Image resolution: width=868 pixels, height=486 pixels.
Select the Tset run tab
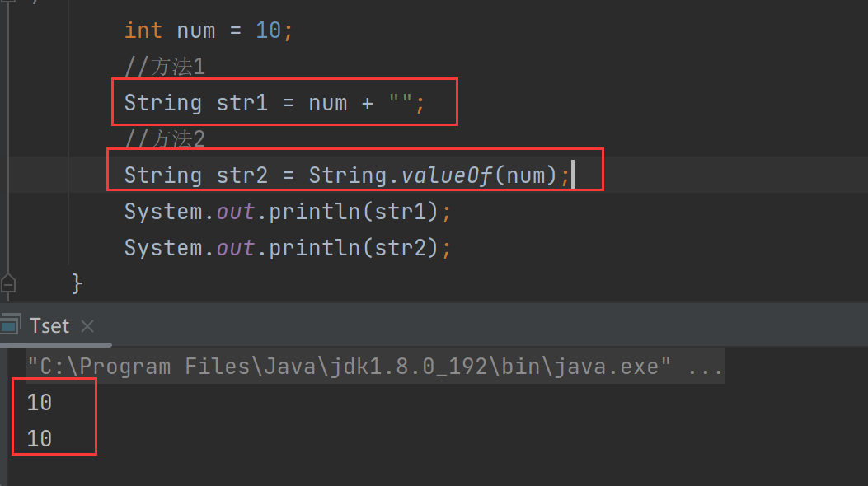[x=49, y=326]
